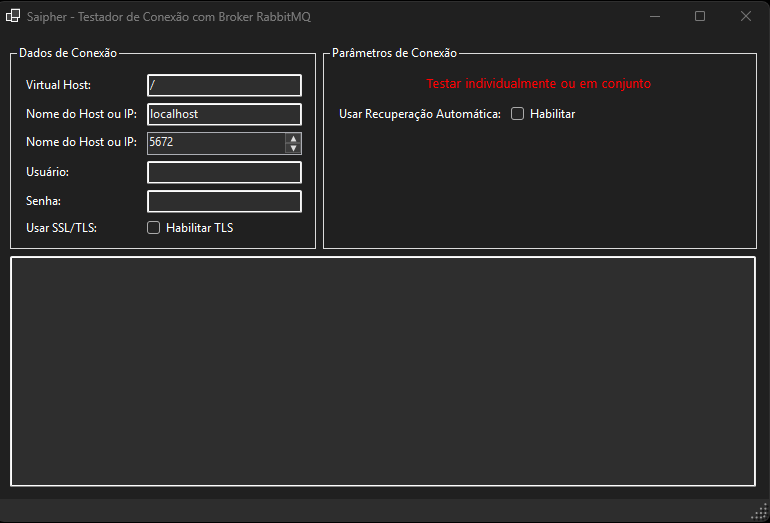Click the Usuário input field

coord(224,172)
